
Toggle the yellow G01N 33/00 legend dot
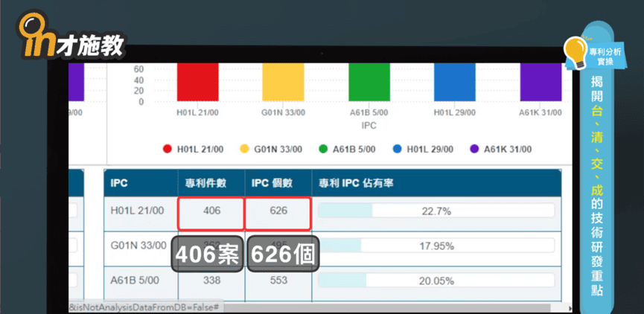coord(244,149)
